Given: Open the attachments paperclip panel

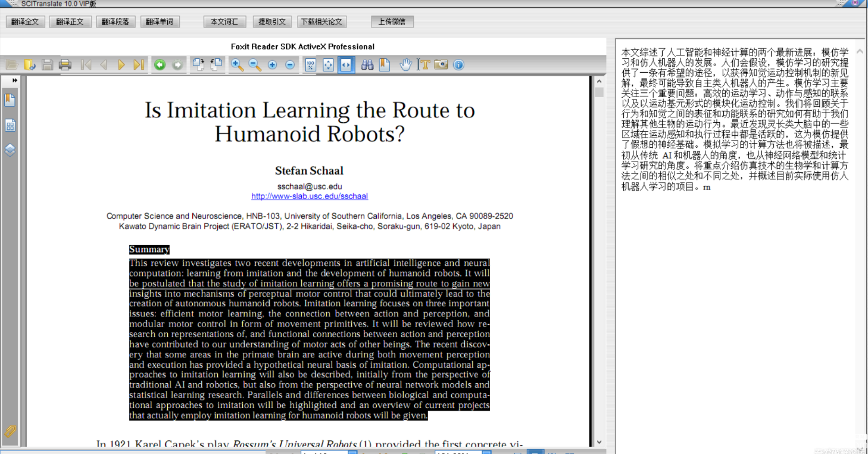Looking at the screenshot, I should pyautogui.click(x=10, y=431).
